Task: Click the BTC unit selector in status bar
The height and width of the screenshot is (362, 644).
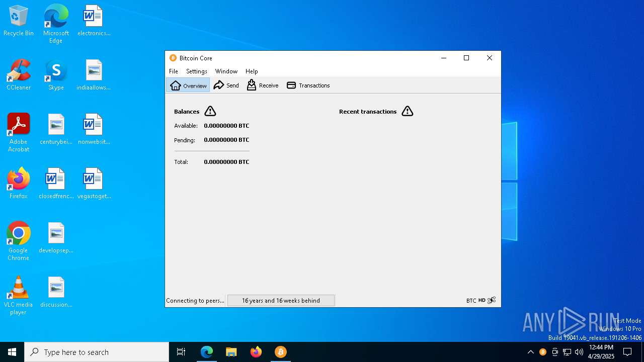Action: 471,301
